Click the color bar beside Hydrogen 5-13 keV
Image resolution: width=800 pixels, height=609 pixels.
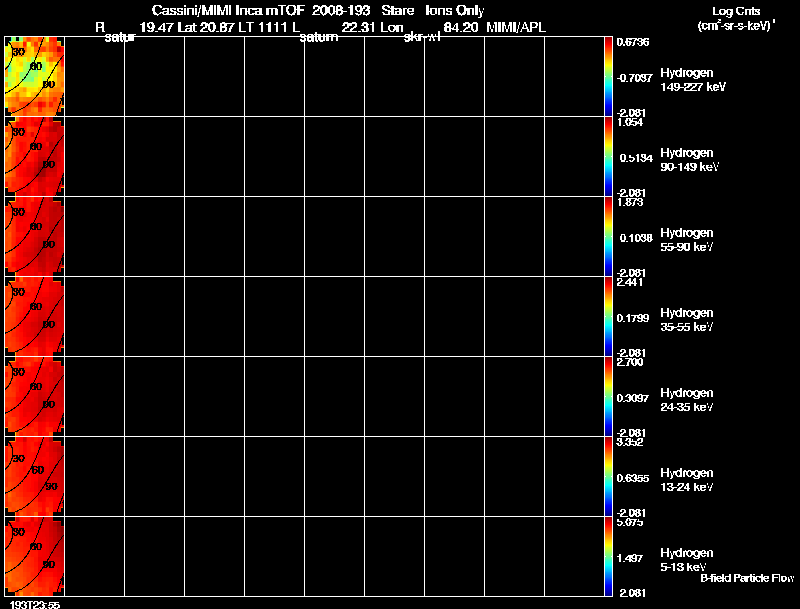[608, 556]
